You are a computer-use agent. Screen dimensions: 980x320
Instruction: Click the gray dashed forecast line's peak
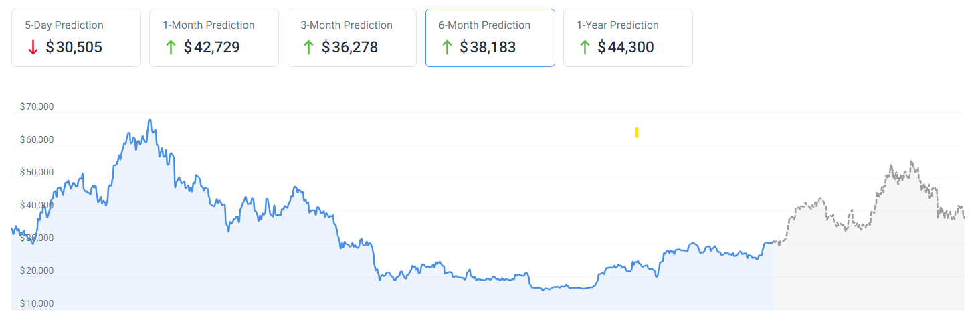pyautogui.click(x=912, y=161)
